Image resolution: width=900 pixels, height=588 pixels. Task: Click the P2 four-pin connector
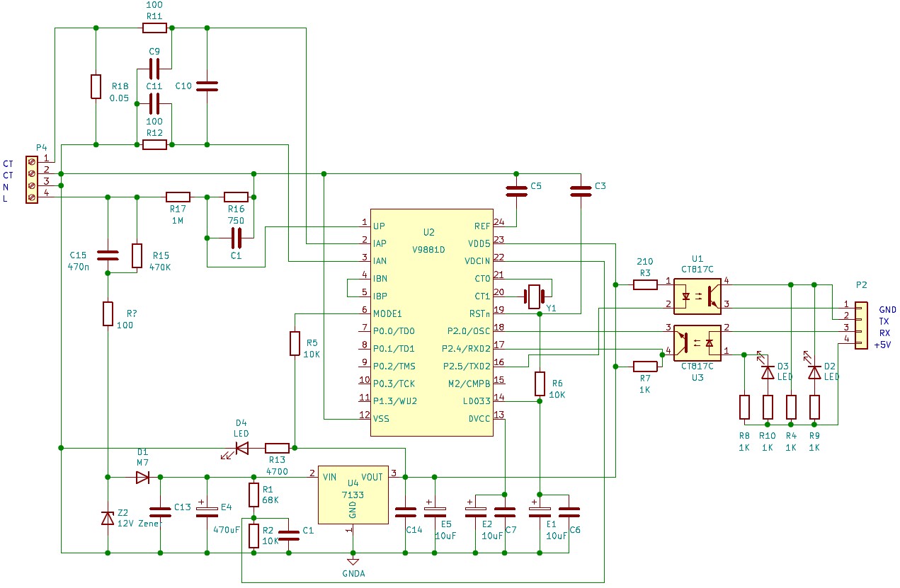(860, 325)
